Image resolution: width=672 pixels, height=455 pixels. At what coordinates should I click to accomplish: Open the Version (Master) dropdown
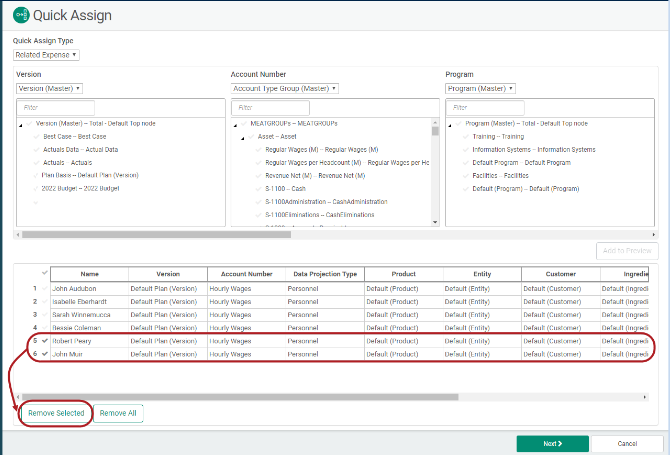pyautogui.click(x=49, y=88)
